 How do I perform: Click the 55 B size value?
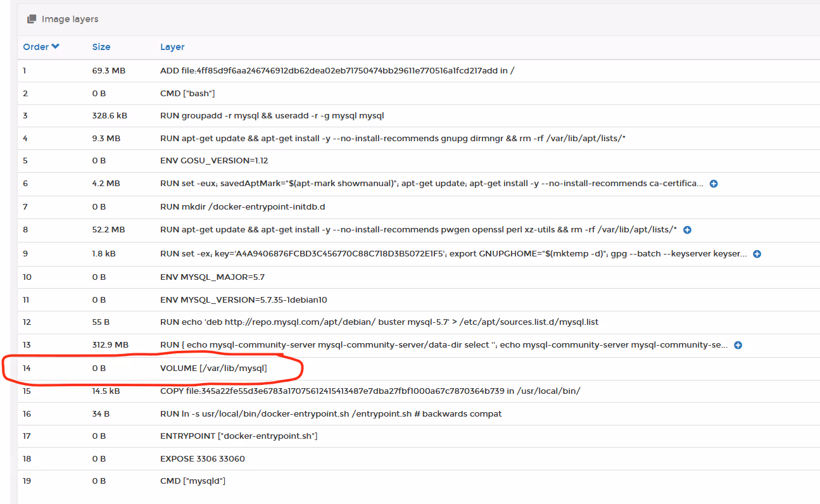pyautogui.click(x=101, y=322)
